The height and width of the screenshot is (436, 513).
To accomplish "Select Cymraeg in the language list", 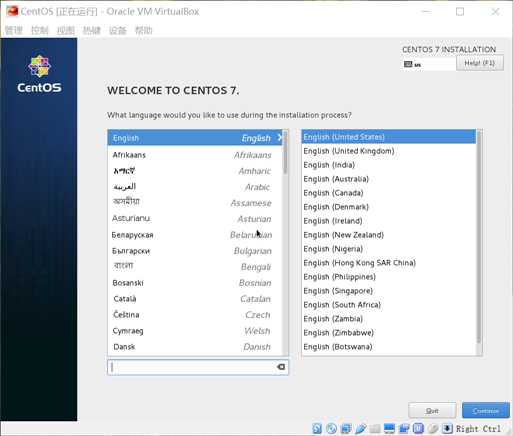I will tap(195, 331).
